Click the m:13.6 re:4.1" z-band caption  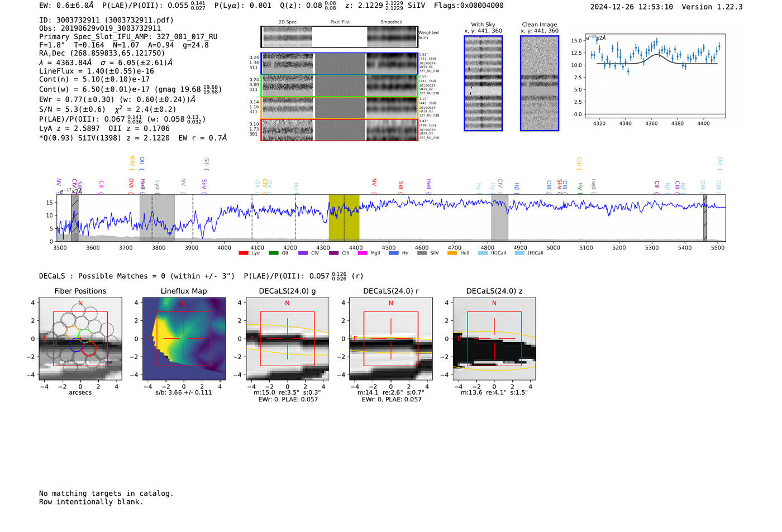point(494,392)
